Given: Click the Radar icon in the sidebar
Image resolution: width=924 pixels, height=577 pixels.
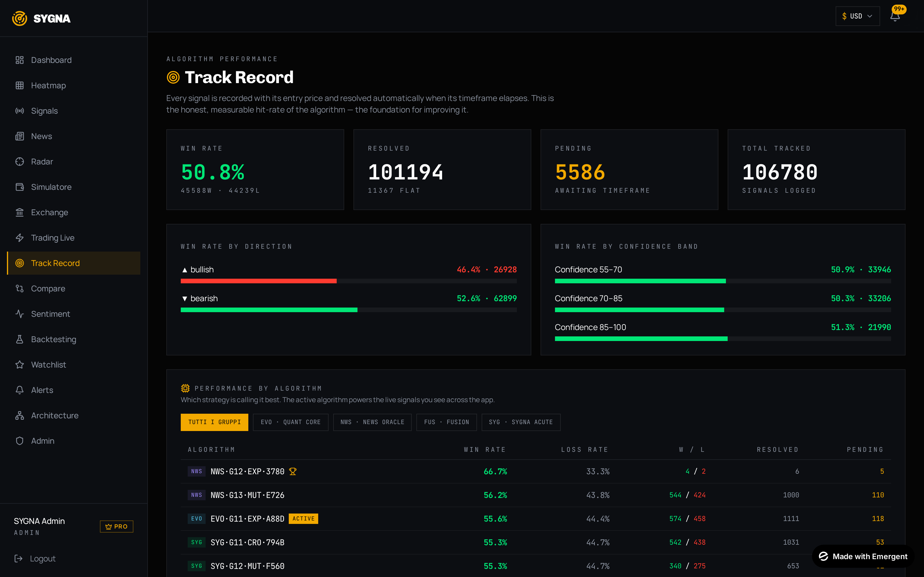Looking at the screenshot, I should pos(19,162).
